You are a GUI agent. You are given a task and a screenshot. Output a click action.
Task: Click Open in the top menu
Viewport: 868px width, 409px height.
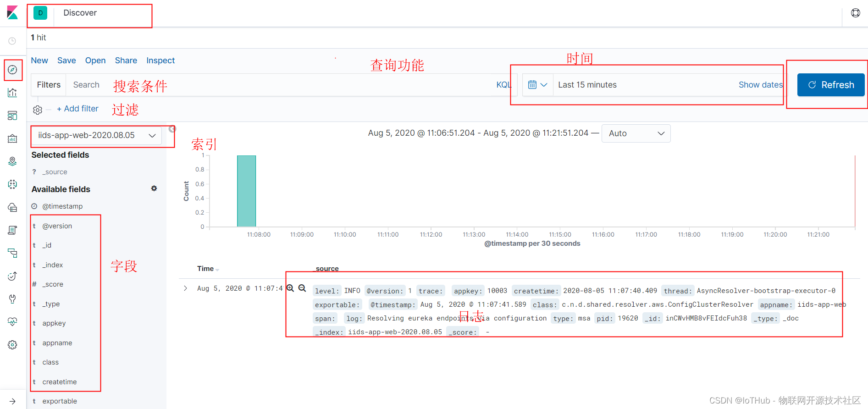[95, 61]
